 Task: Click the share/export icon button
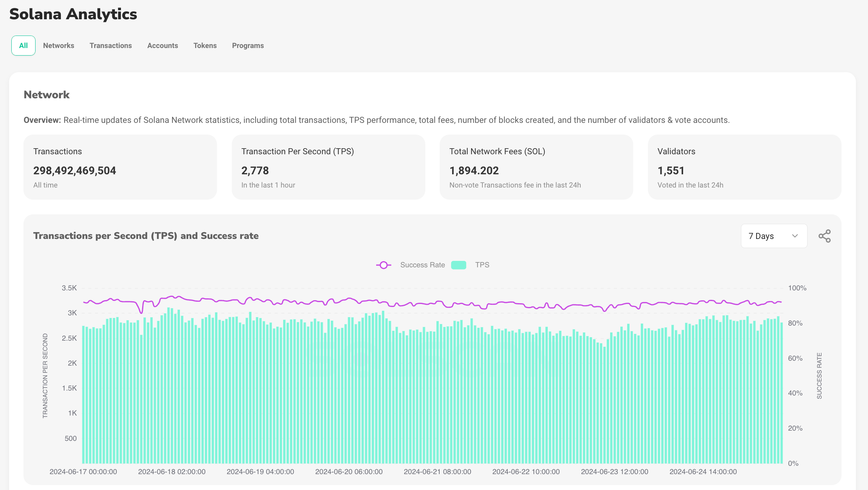point(825,236)
